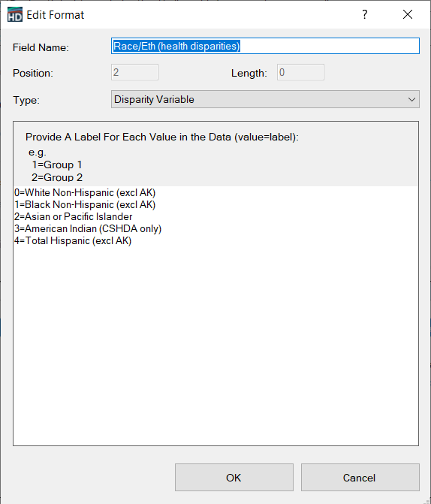Close the Edit Format dialog

click(x=408, y=14)
